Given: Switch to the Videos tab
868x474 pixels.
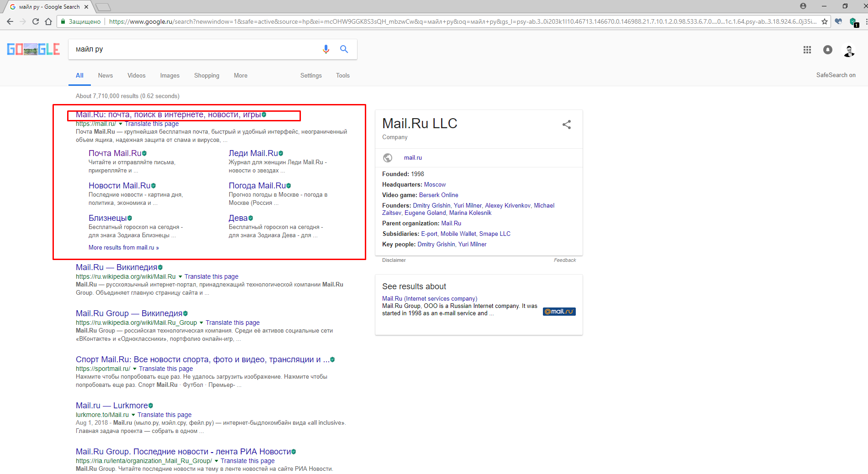Looking at the screenshot, I should tap(137, 76).
